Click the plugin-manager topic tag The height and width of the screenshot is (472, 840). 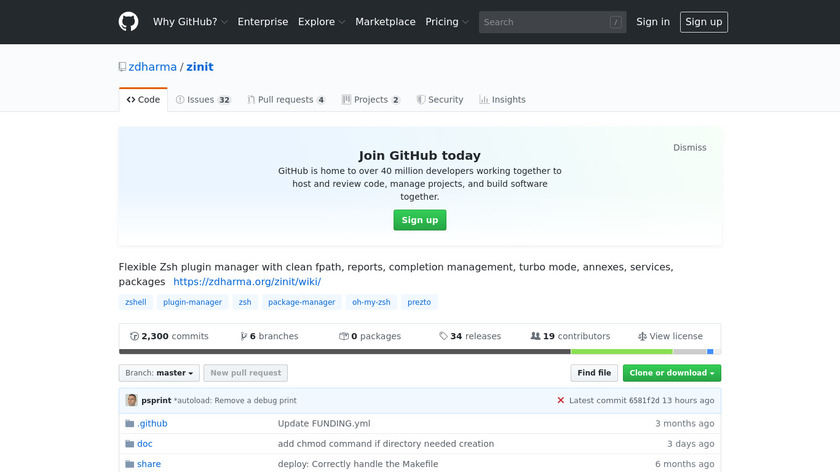192,302
